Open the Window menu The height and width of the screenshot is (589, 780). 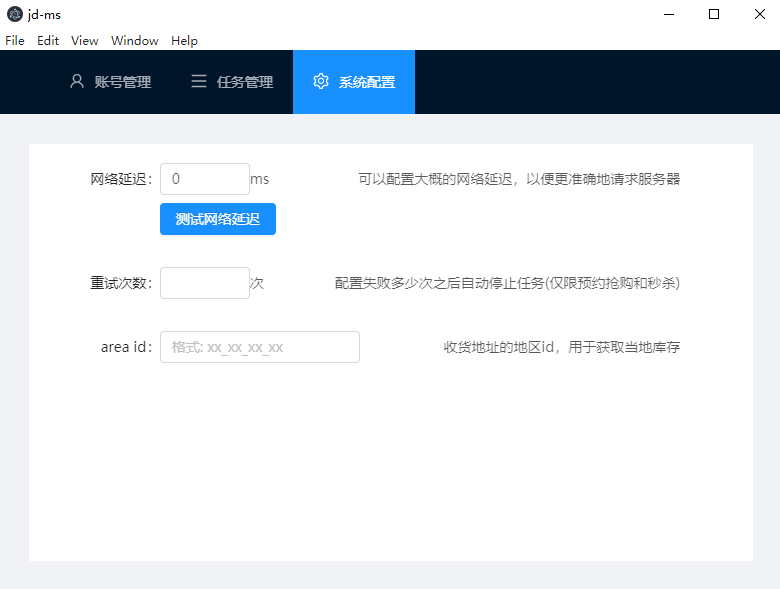point(135,41)
